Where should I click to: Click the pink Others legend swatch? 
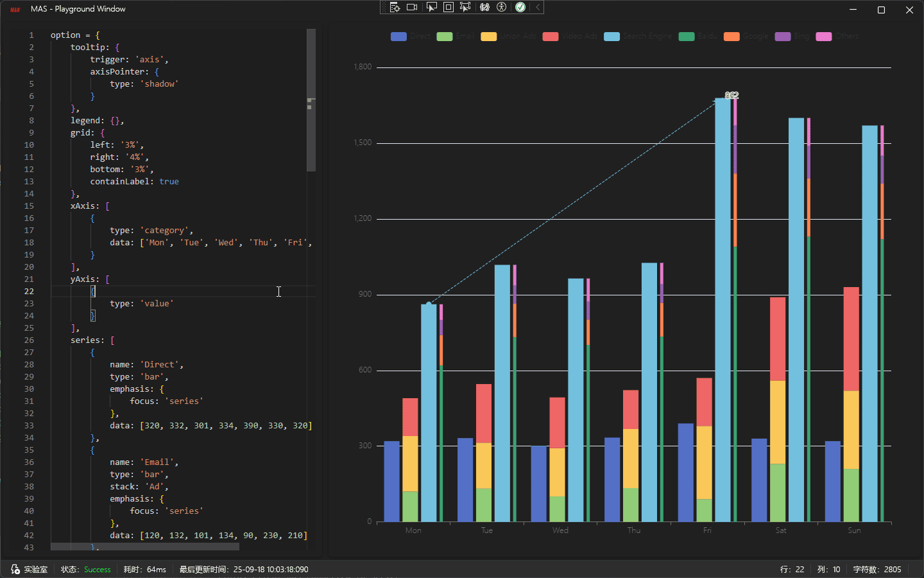(824, 37)
